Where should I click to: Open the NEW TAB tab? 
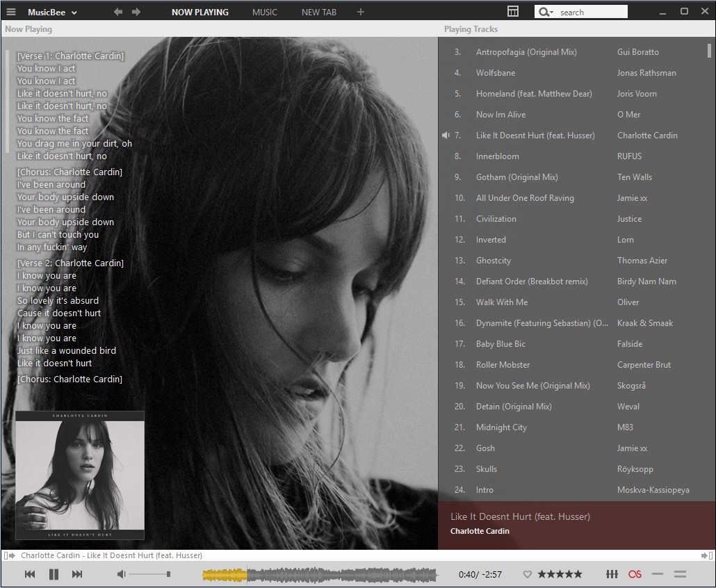(318, 12)
